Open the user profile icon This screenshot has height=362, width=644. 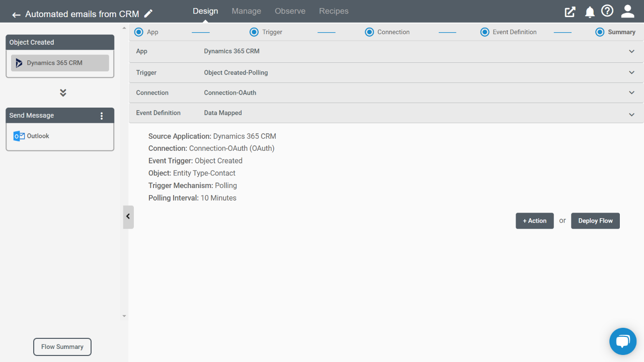[627, 11]
